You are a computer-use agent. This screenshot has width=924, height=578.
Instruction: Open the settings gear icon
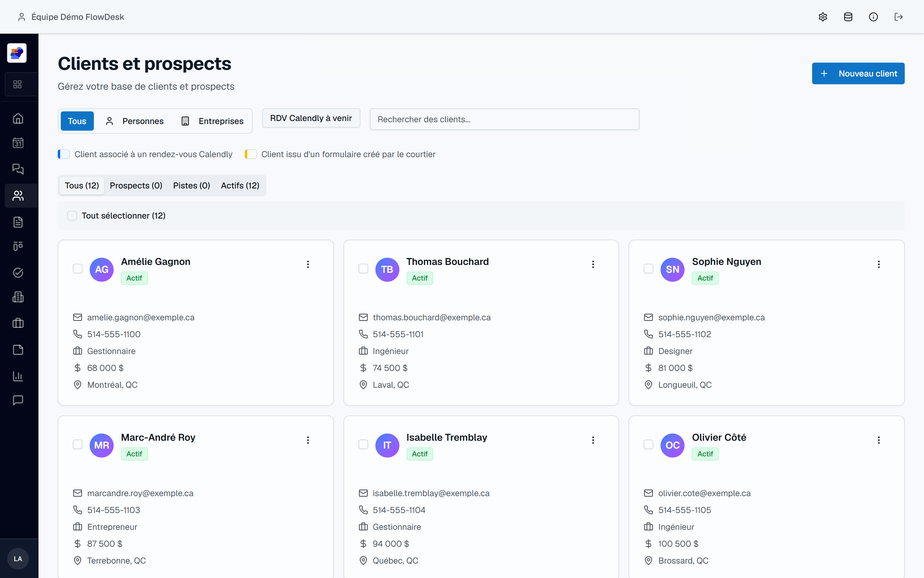823,17
